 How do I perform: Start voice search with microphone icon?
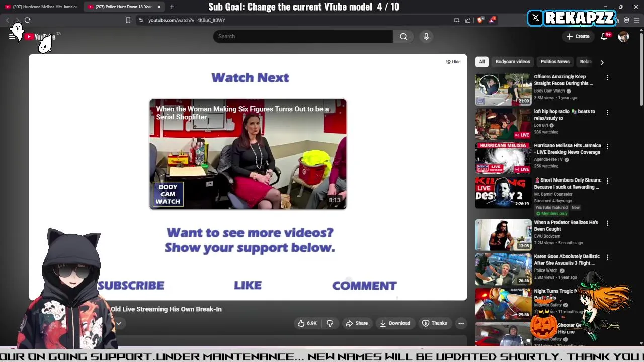tap(426, 36)
